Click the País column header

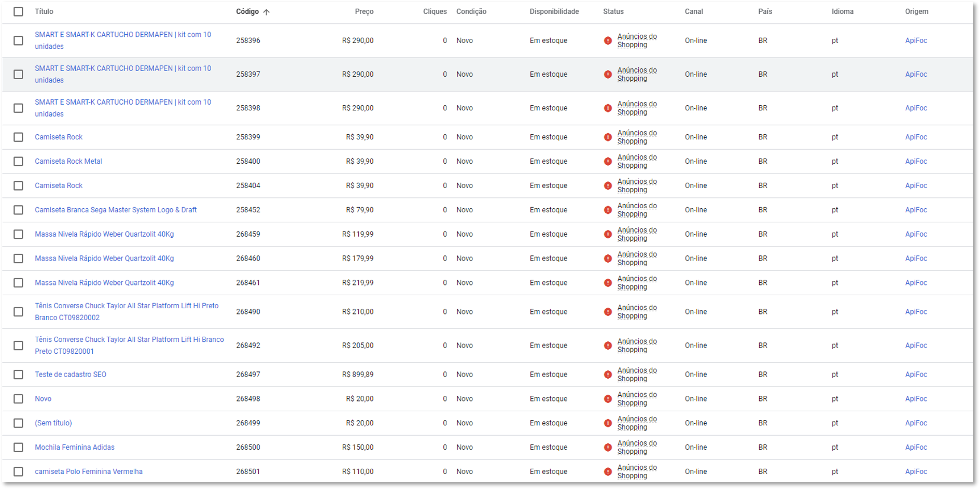765,11
